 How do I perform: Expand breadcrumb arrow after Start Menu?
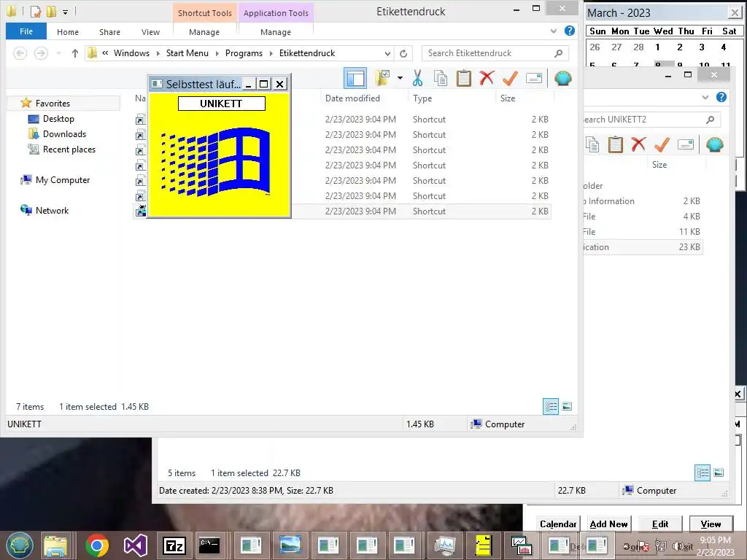[x=217, y=53]
